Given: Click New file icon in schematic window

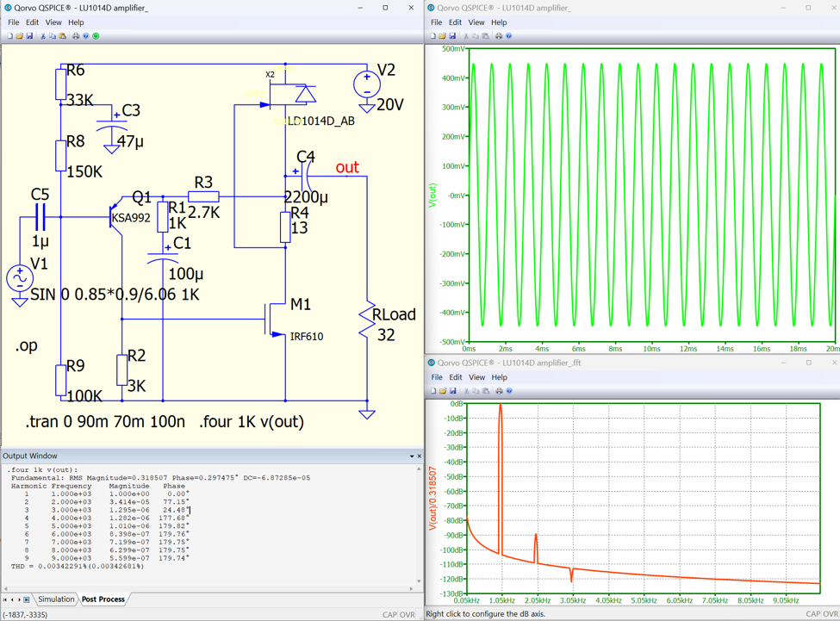Looking at the screenshot, I should 9,36.
